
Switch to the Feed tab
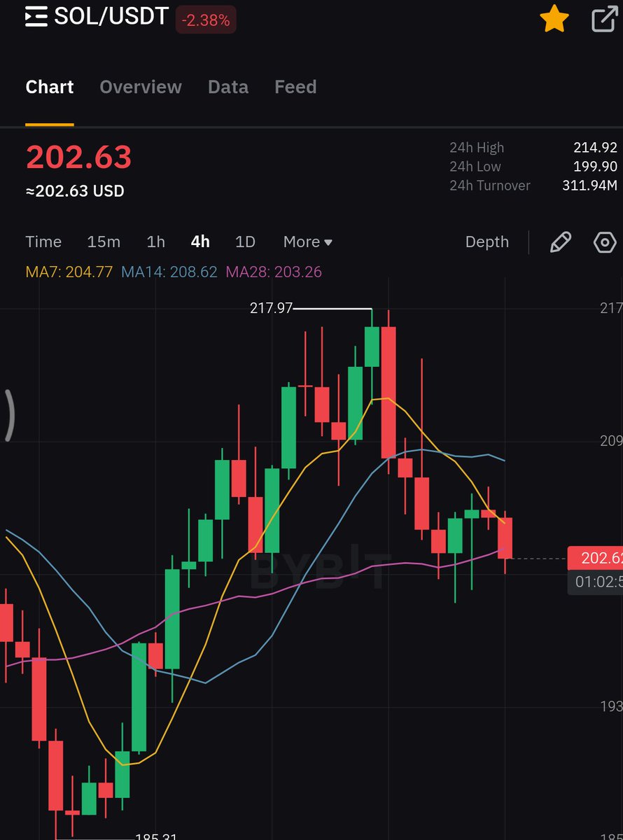tap(295, 87)
